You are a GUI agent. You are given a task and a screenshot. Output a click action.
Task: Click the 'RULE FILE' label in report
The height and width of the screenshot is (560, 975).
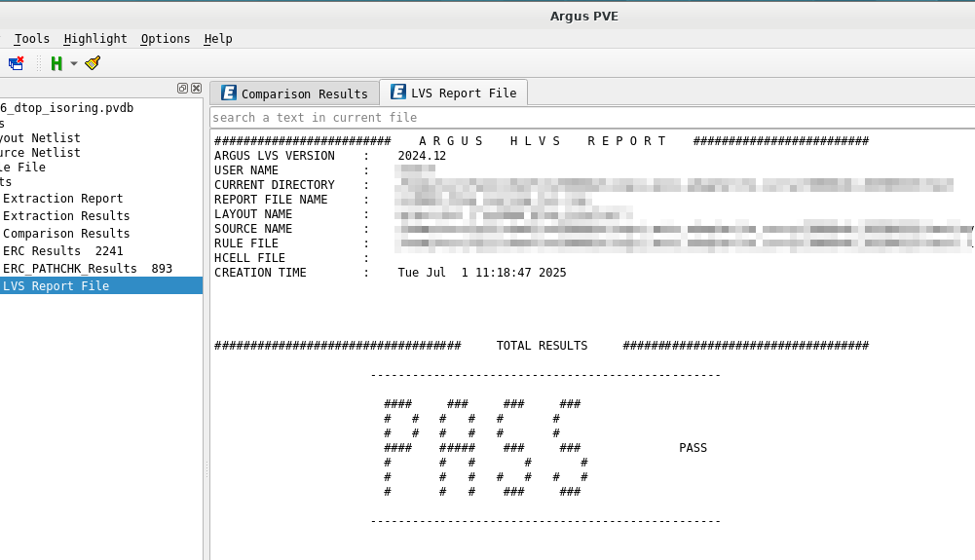coord(246,243)
